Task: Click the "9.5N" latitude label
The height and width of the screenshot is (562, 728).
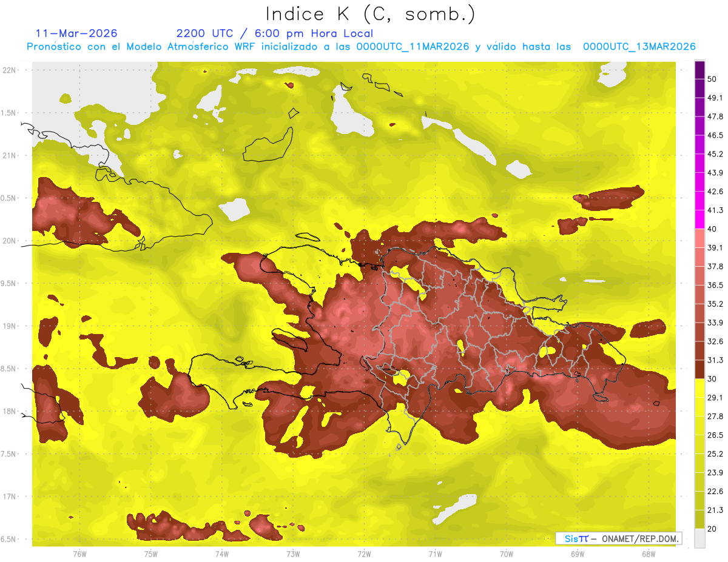Action: point(9,283)
